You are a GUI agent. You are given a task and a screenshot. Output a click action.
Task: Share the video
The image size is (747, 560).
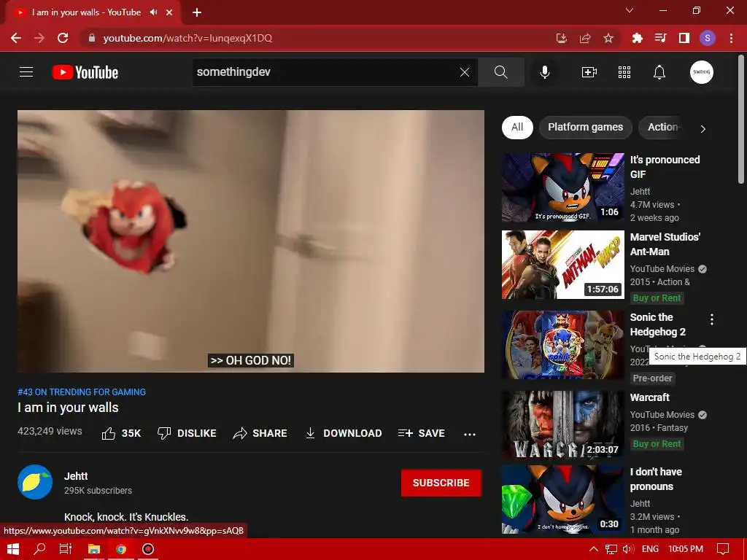tap(260, 433)
